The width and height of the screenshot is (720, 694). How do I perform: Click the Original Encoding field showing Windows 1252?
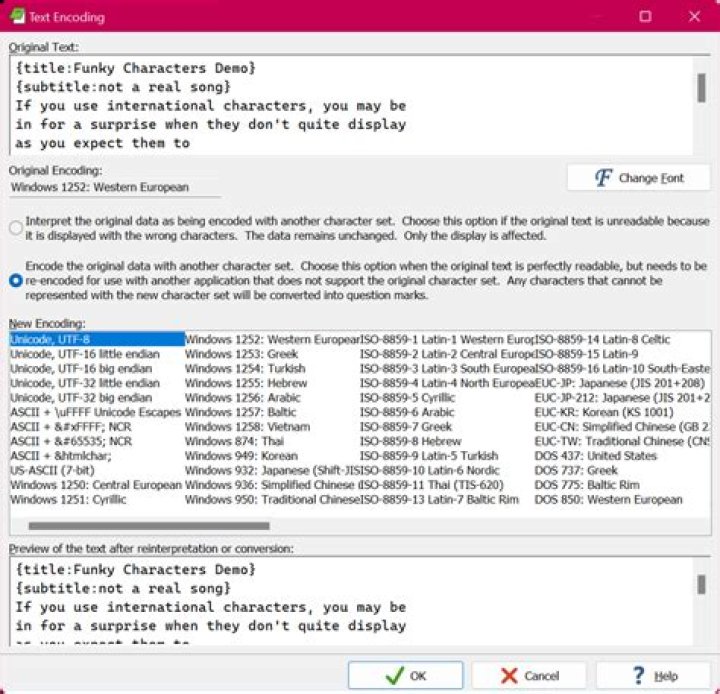point(115,187)
